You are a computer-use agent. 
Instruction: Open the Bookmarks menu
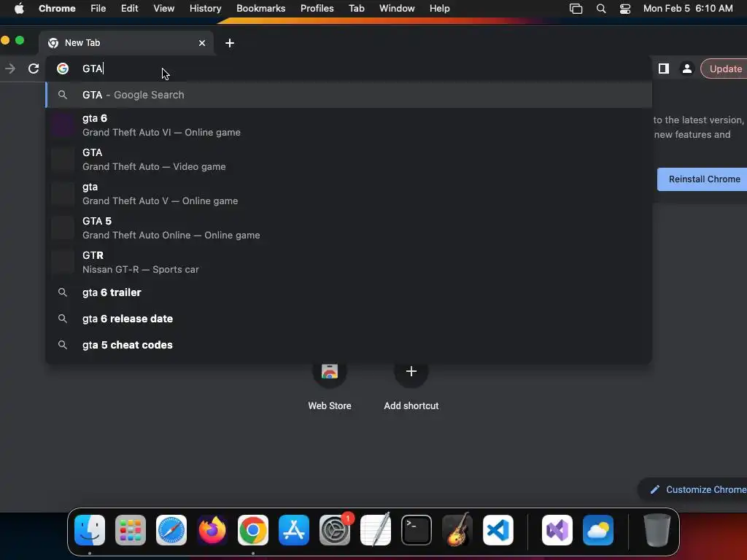(x=260, y=9)
